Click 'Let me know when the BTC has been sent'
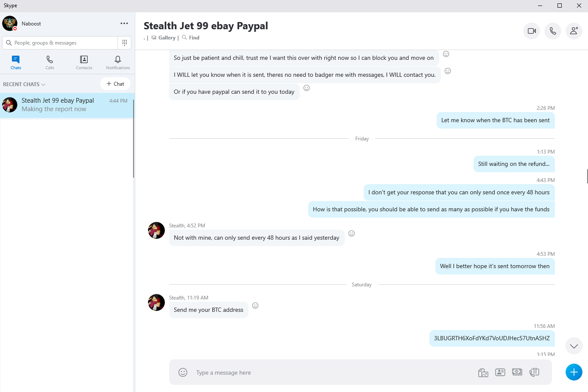Viewport: 588px width, 392px height. pyautogui.click(x=496, y=120)
